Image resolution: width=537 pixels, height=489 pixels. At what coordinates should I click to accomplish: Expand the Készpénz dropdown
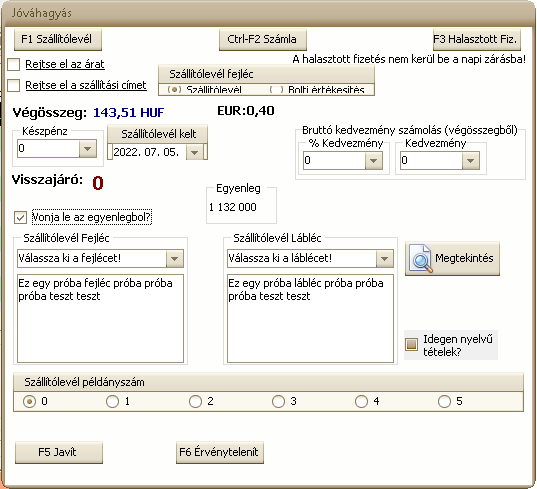pyautogui.click(x=88, y=149)
